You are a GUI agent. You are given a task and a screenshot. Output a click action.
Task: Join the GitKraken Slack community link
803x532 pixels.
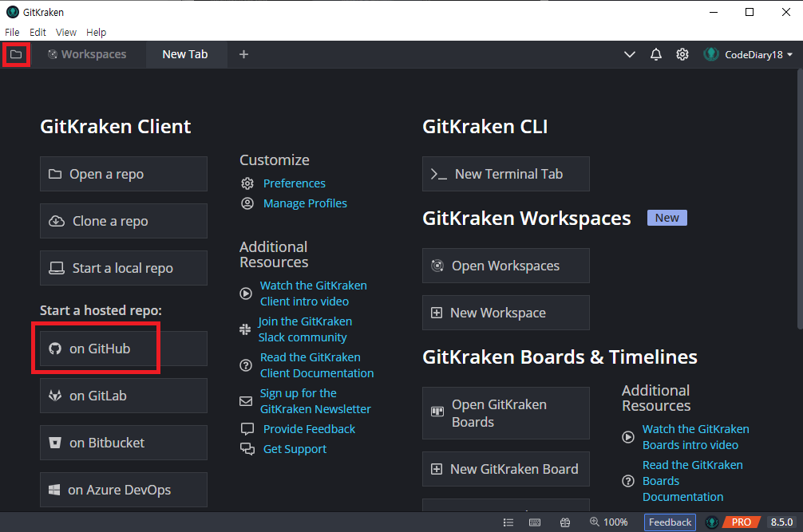[x=305, y=329]
